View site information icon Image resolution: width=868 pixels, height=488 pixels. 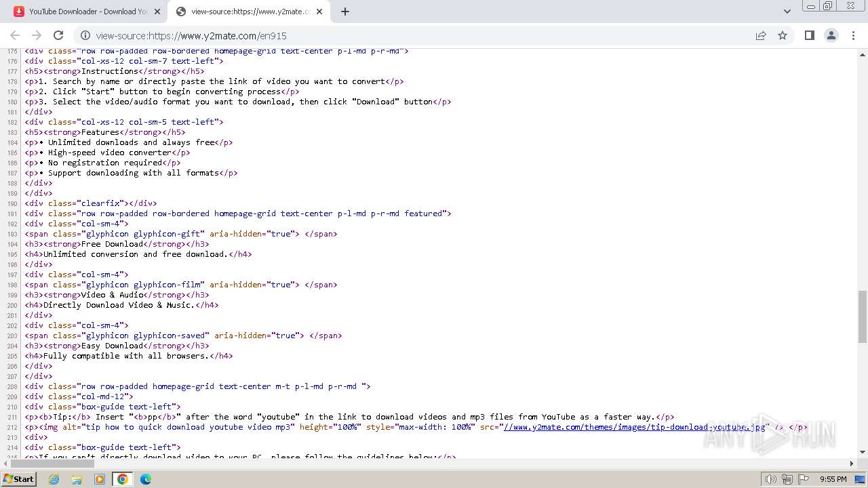(x=85, y=36)
